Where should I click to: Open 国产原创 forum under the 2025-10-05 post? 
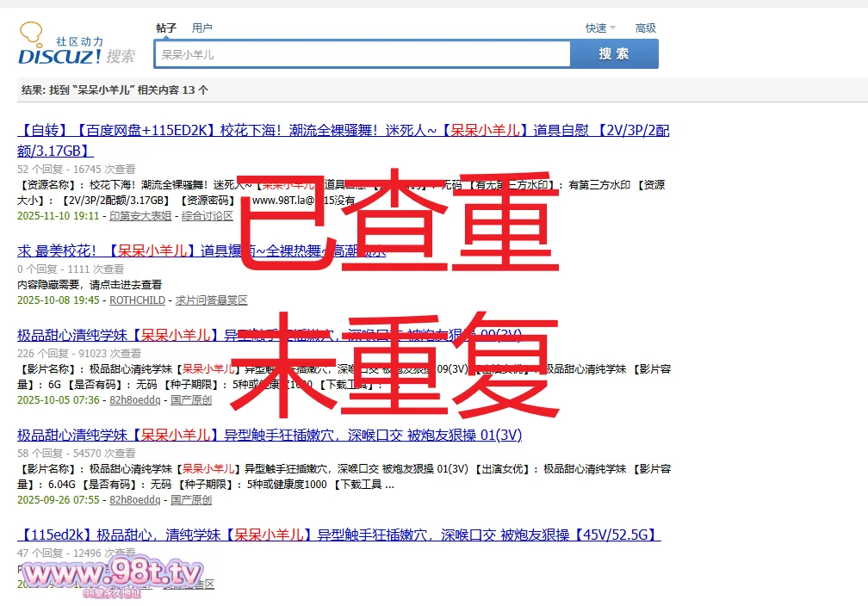pyautogui.click(x=191, y=400)
